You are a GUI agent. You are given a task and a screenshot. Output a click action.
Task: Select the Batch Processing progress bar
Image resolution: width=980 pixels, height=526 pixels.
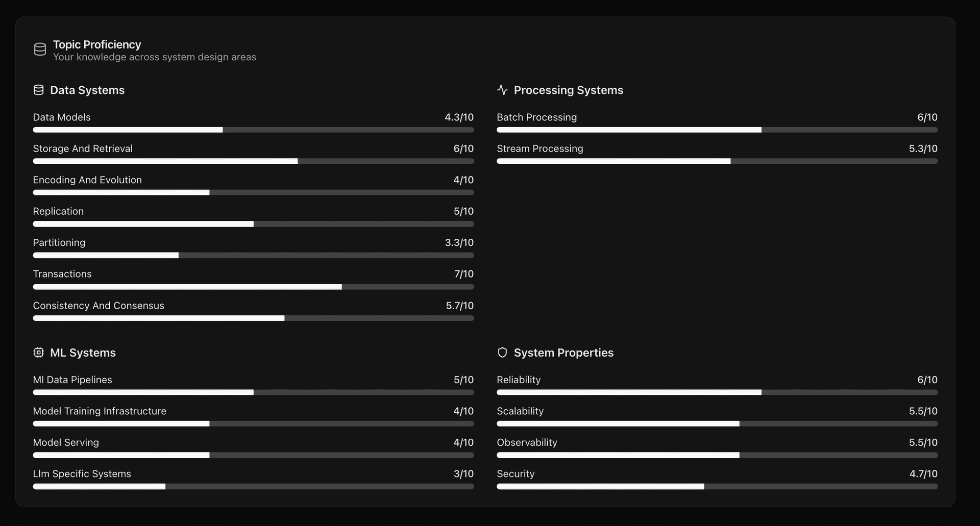click(x=717, y=130)
